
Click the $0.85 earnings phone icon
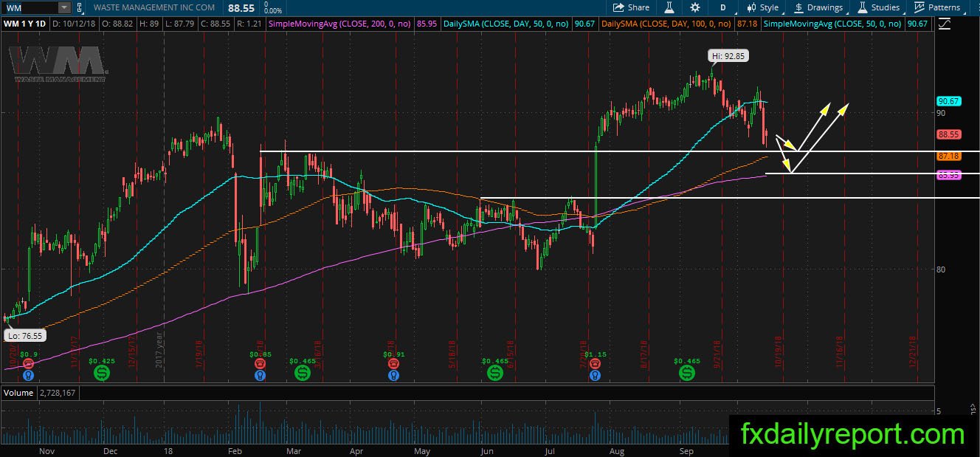260,364
